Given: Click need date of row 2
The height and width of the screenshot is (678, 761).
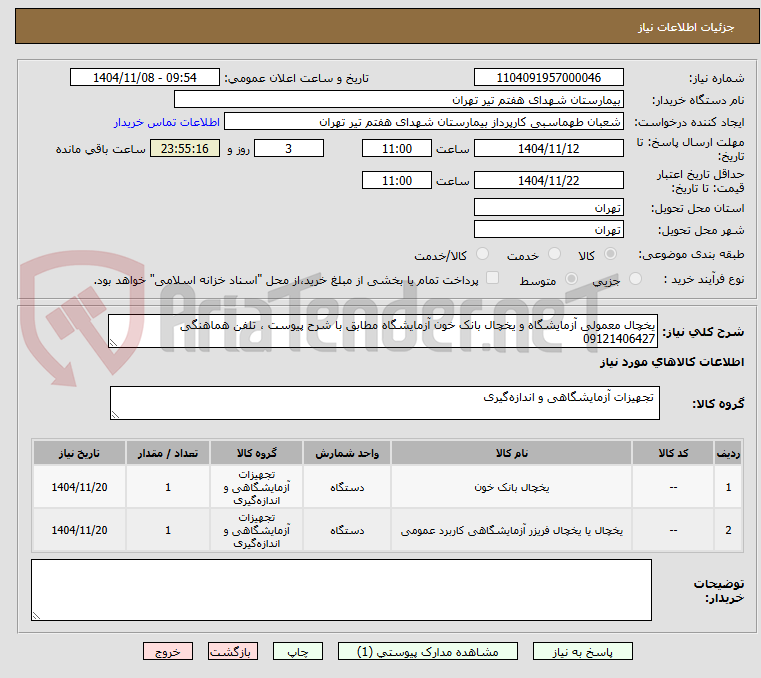Looking at the screenshot, I should pos(80,530).
